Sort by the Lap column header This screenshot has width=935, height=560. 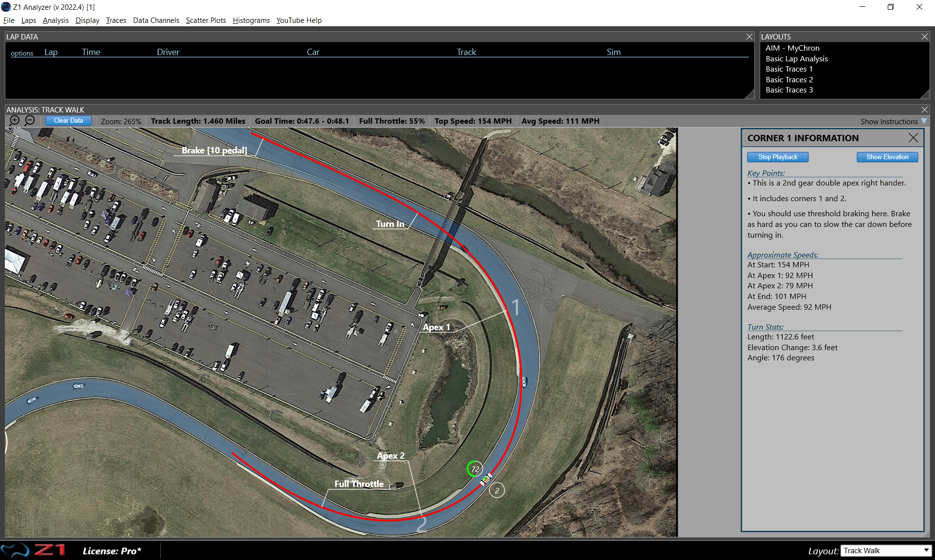click(51, 52)
